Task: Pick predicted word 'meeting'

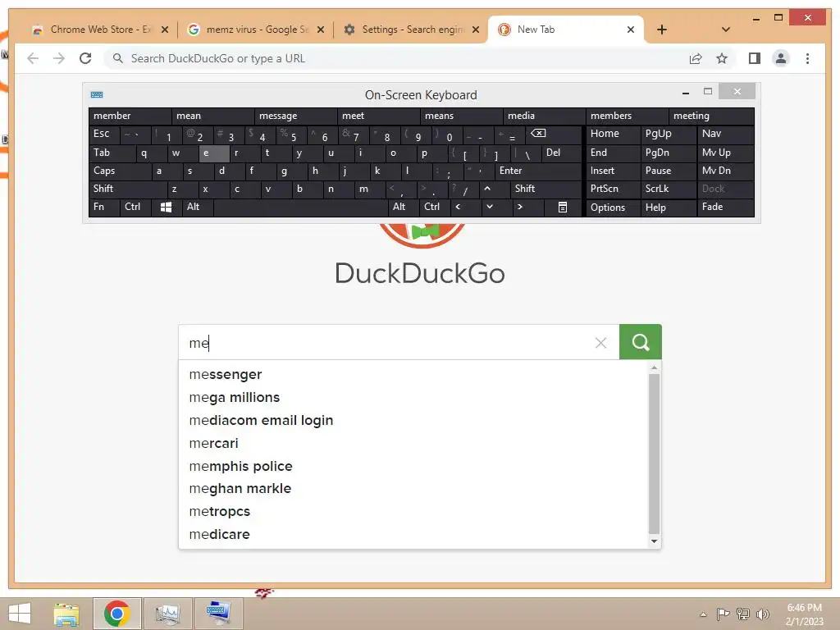Action: coord(711,116)
